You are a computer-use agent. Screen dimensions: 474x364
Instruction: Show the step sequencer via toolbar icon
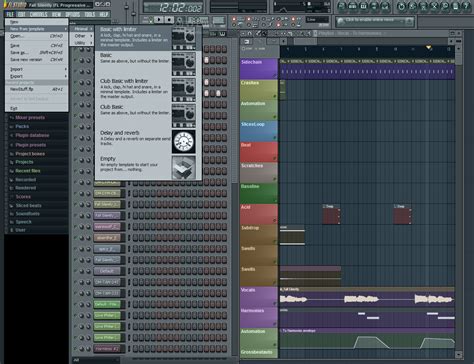coord(352,6)
